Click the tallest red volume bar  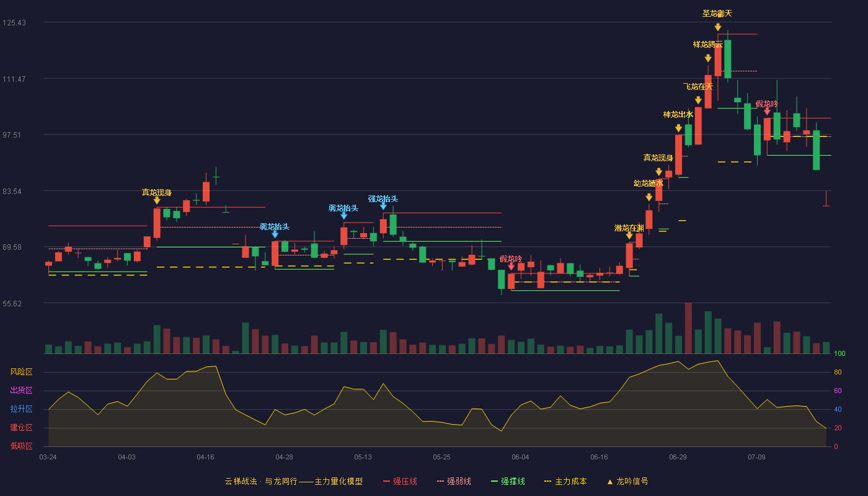click(688, 328)
